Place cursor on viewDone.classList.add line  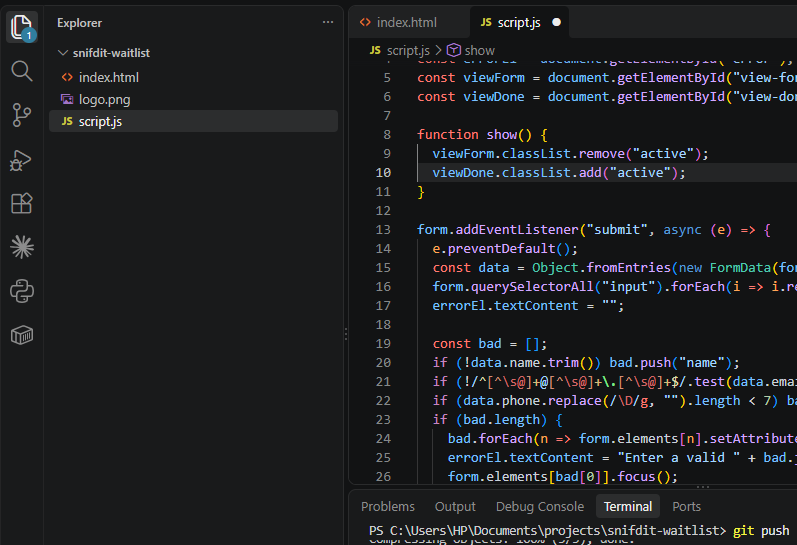tap(559, 173)
